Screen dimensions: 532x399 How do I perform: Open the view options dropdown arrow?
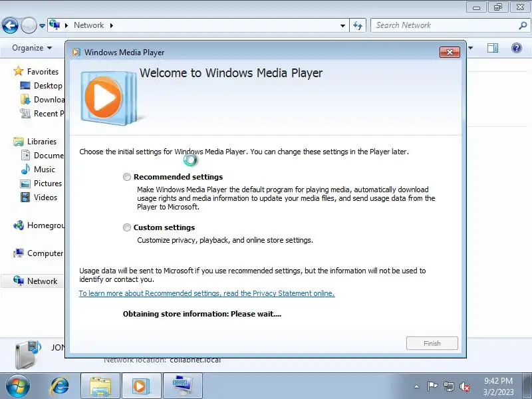(x=470, y=48)
